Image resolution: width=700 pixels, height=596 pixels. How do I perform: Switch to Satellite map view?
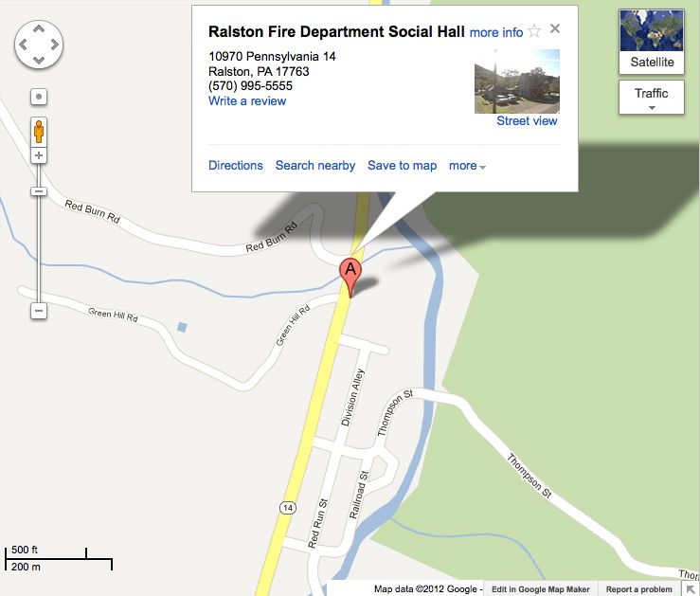[652, 42]
